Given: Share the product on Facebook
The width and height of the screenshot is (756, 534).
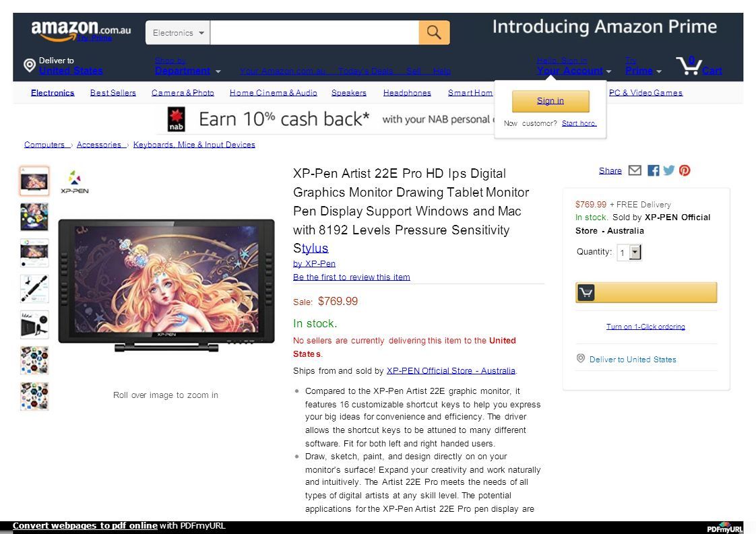Looking at the screenshot, I should tap(654, 170).
